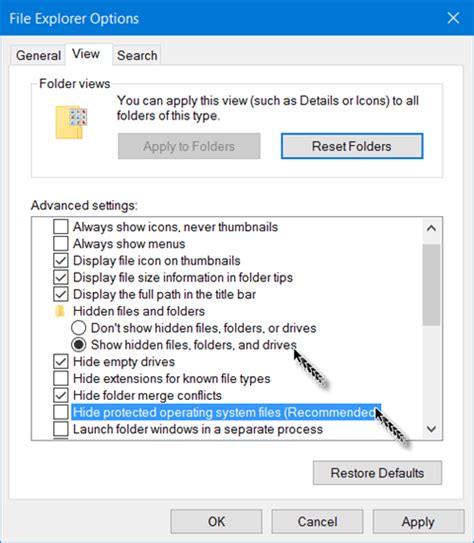Click the Reset Folders button

[x=352, y=146]
